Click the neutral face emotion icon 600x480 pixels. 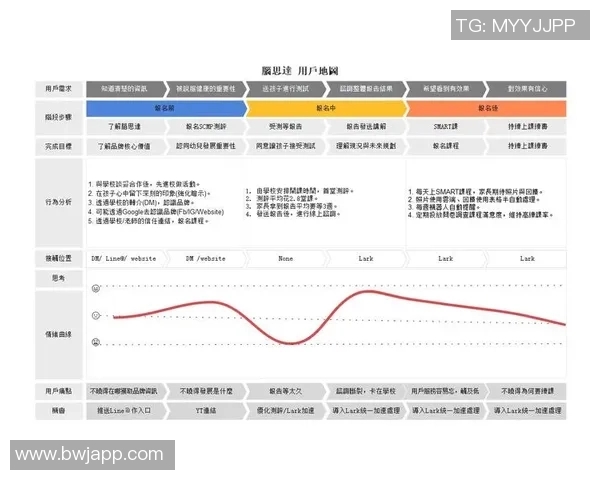point(97,316)
